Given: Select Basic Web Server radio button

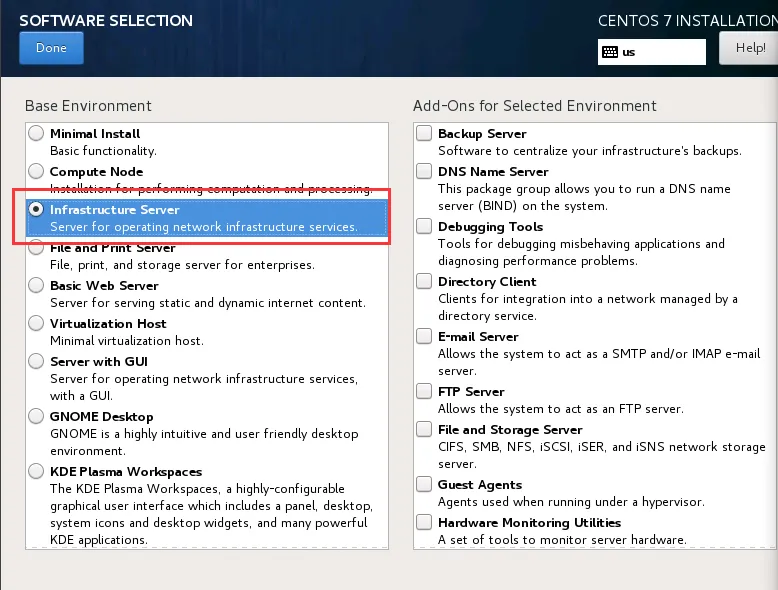Looking at the screenshot, I should pyautogui.click(x=36, y=285).
